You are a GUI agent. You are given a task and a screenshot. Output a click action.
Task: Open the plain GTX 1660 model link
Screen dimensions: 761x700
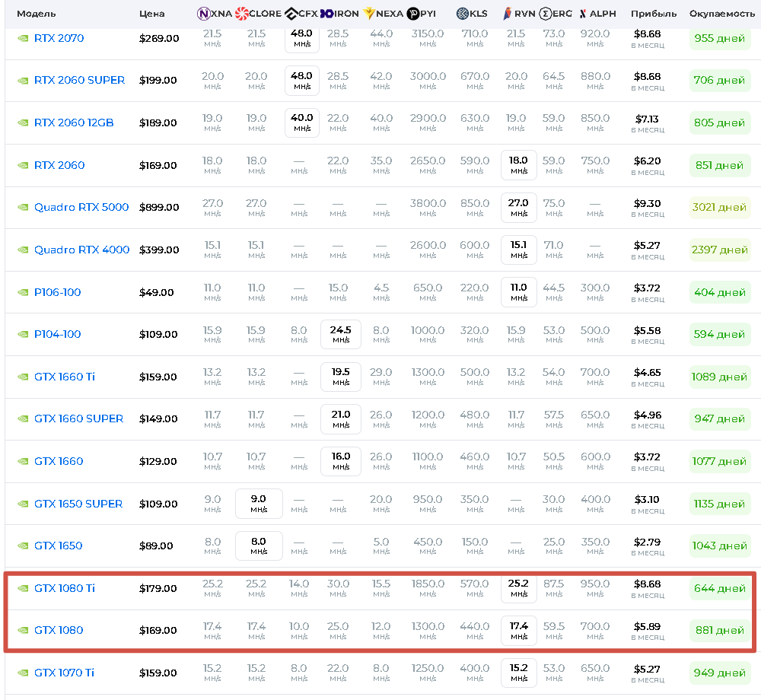59,461
